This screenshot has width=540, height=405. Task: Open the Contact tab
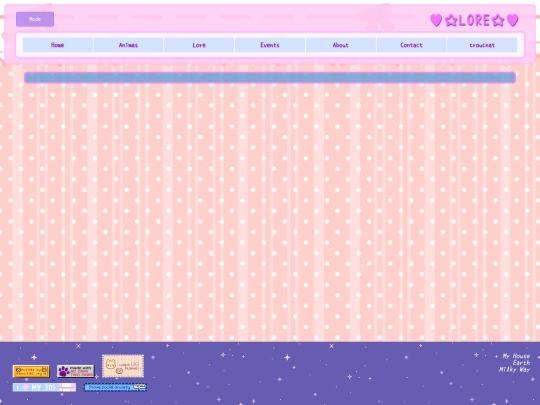pyautogui.click(x=412, y=45)
